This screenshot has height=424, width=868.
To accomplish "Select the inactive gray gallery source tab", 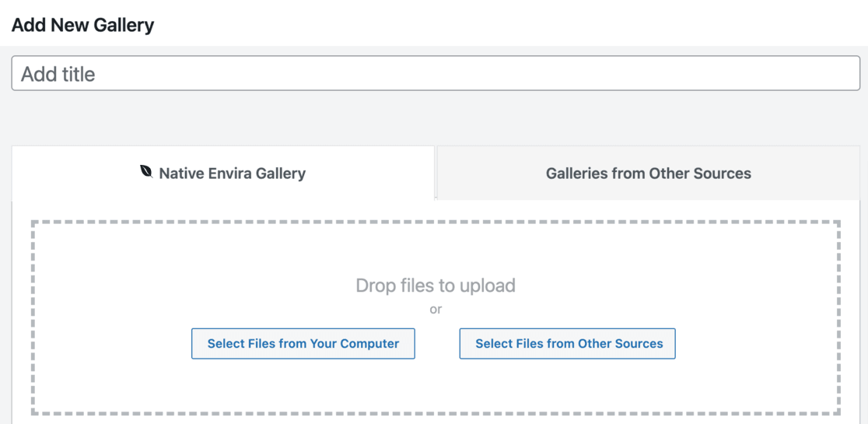I will click(648, 173).
